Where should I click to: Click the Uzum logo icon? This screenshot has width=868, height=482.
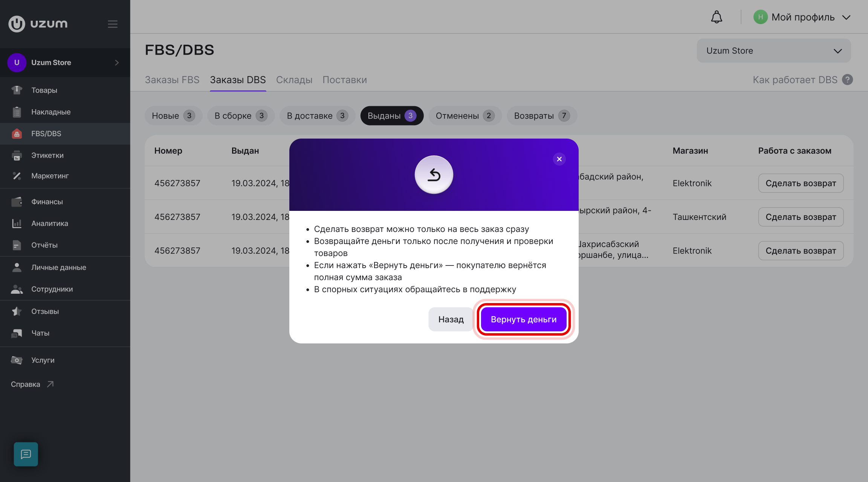coord(17,24)
